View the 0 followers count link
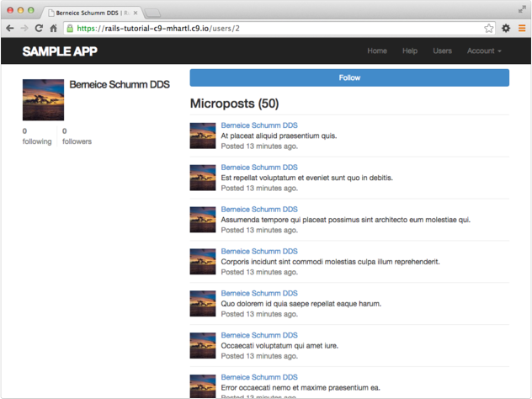Screen dimensions: 532x399 tap(77, 136)
